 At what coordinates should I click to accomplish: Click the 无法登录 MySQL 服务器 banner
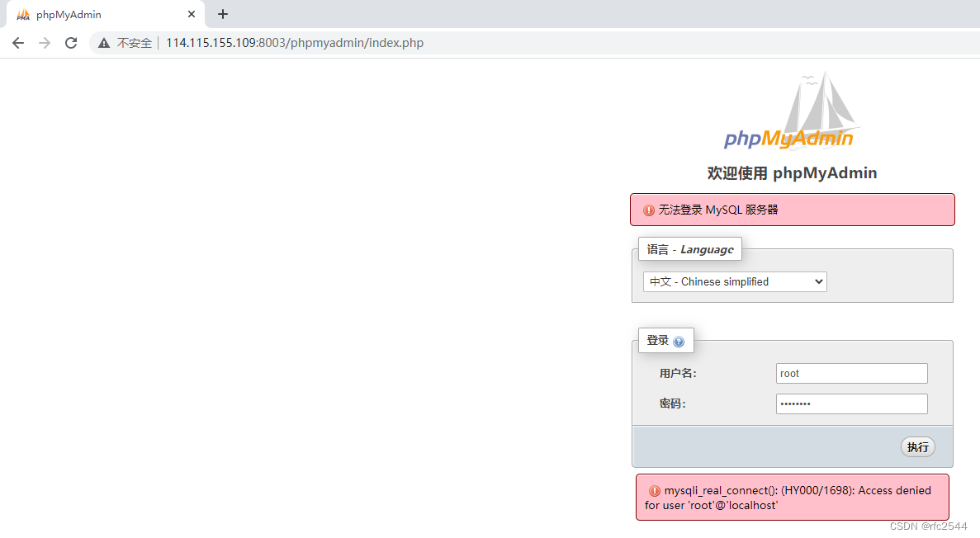[x=792, y=210]
